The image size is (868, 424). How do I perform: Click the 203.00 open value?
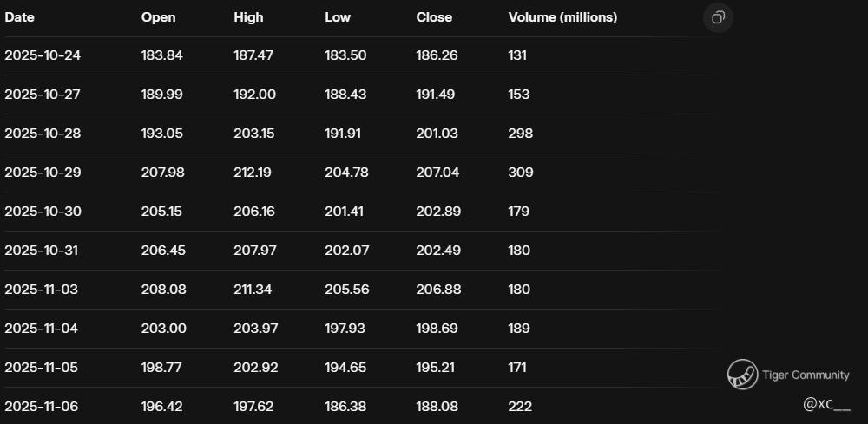[164, 329]
